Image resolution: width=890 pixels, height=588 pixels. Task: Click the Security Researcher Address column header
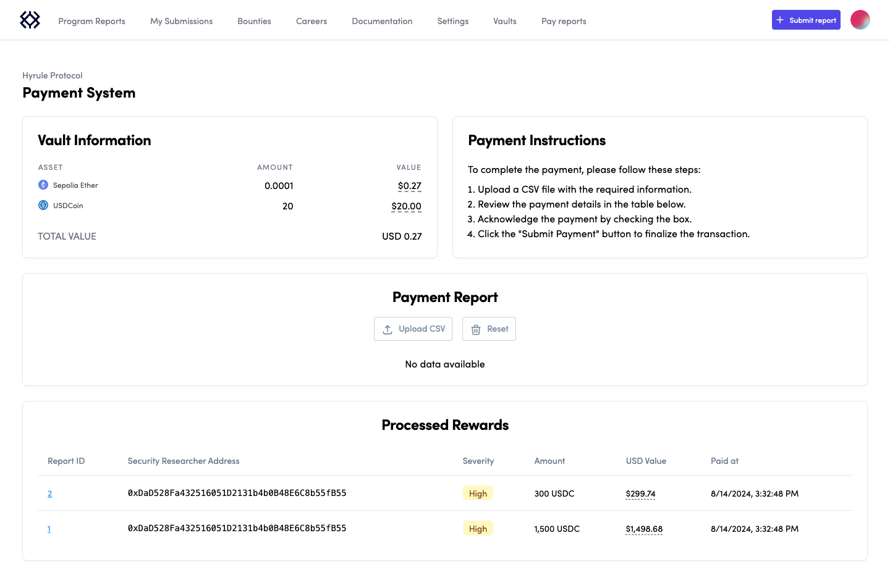[184, 461]
